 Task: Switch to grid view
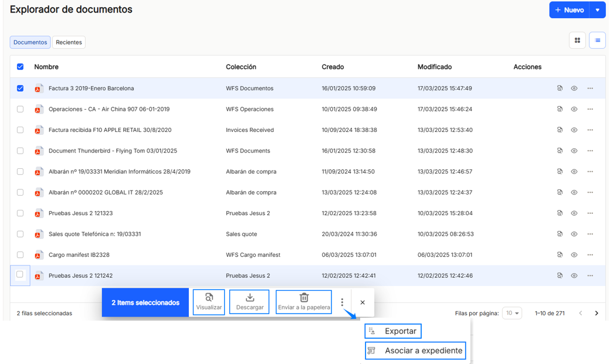pos(577,40)
